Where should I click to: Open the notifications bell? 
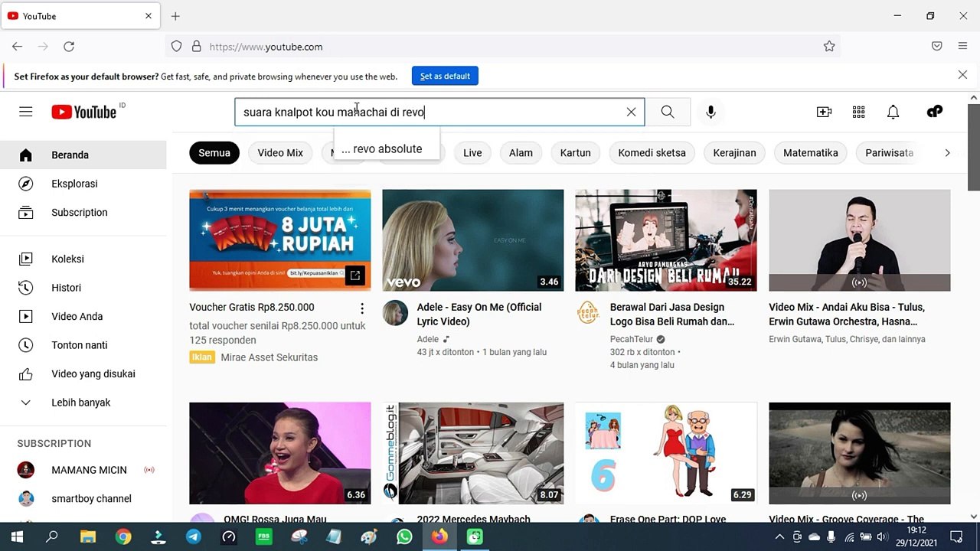pyautogui.click(x=893, y=112)
